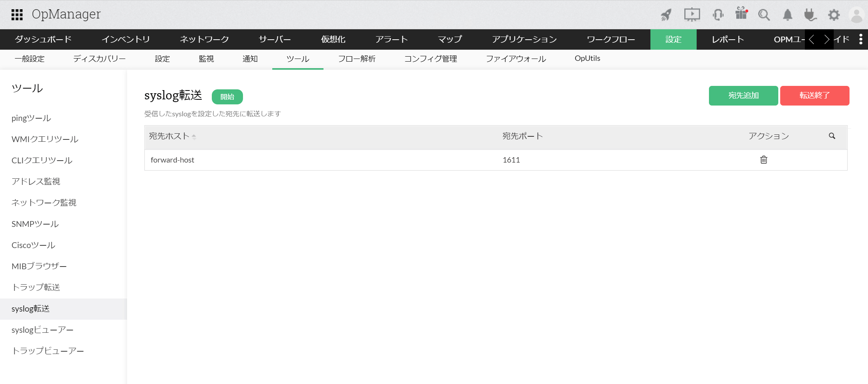Open the presentation screen icon
Image resolution: width=868 pixels, height=384 pixels.
pyautogui.click(x=692, y=15)
